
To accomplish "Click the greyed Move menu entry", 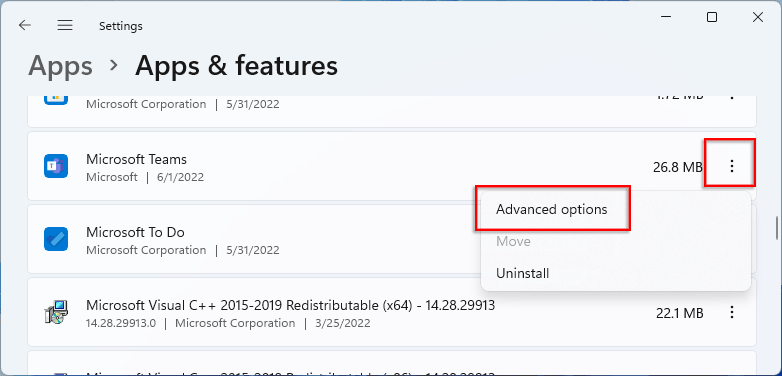I will point(513,241).
